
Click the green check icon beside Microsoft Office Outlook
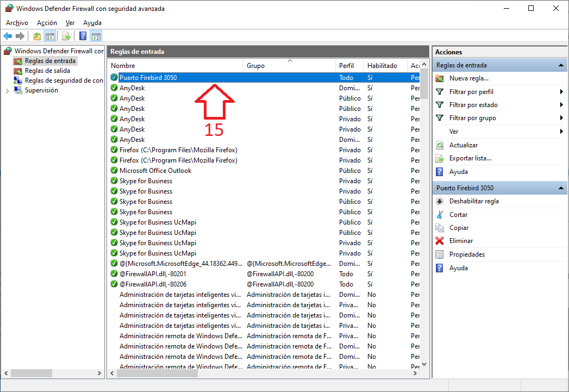point(114,170)
